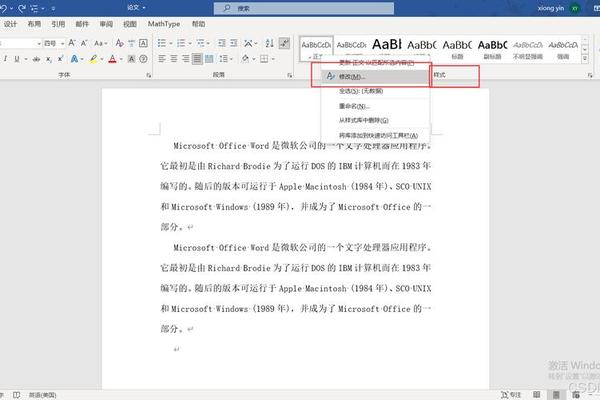Click the Increase Font Size icon
Screen dimensions: 600x400
72,43
